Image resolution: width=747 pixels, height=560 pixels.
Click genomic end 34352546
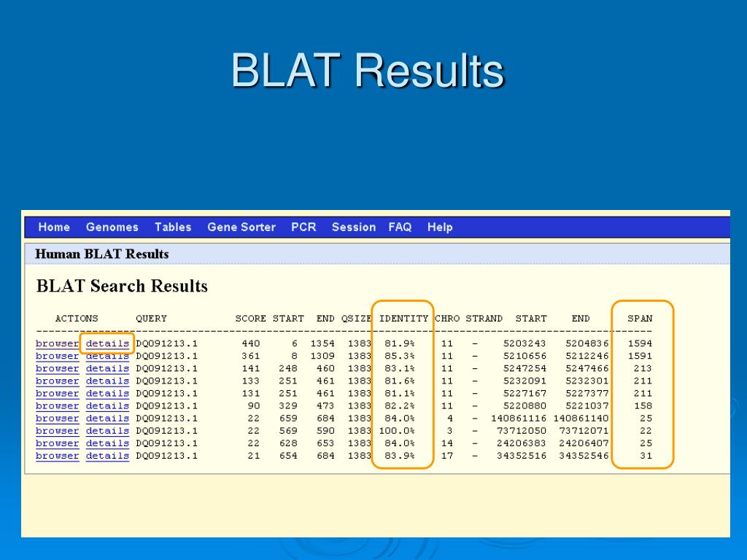(584, 456)
